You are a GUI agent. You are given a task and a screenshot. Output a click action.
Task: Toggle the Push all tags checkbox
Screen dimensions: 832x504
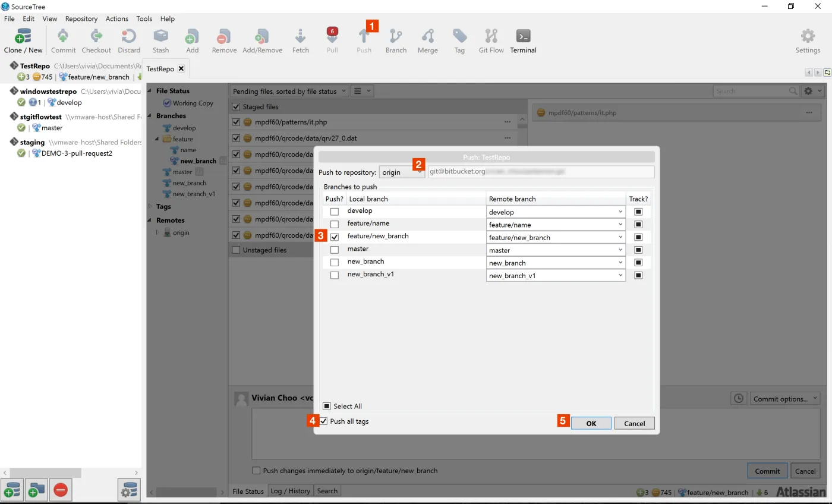[x=324, y=421]
